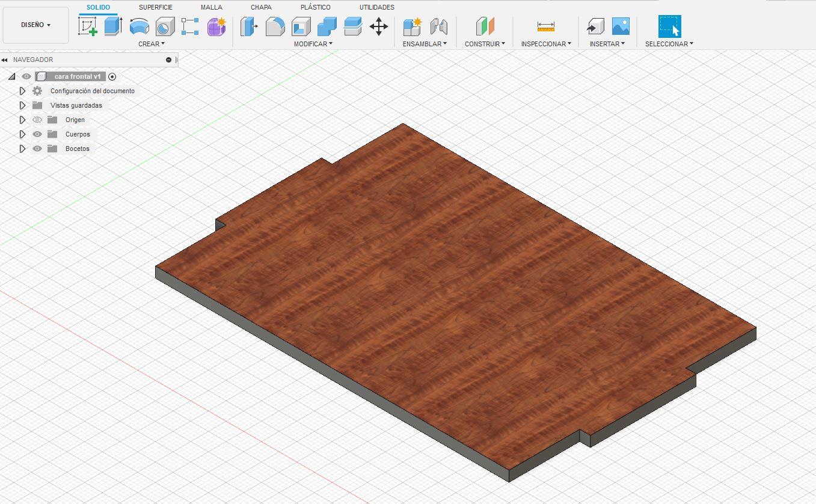Screen dimensions: 816x504
Task: Open the MODIFICAR dropdown menu
Action: click(313, 44)
